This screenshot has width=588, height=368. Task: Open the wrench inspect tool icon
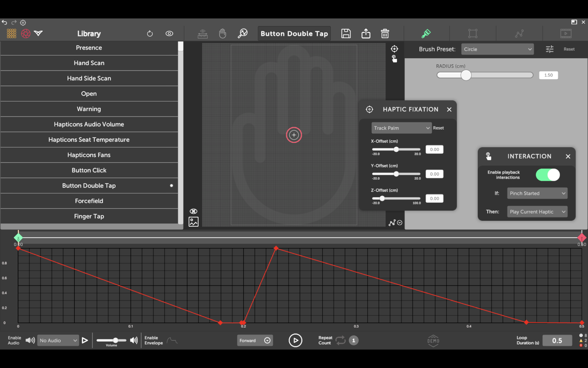coord(242,33)
